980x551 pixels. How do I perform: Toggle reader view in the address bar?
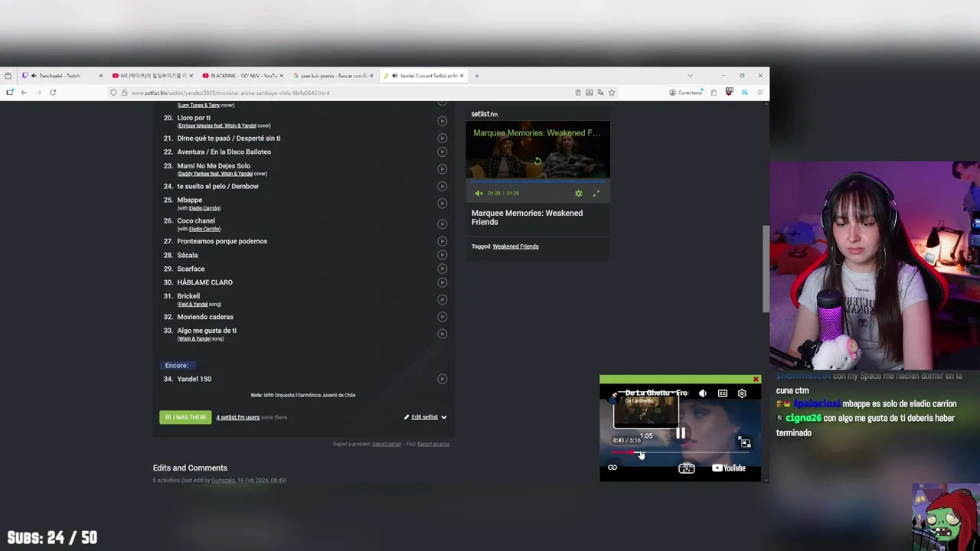pyautogui.click(x=578, y=93)
